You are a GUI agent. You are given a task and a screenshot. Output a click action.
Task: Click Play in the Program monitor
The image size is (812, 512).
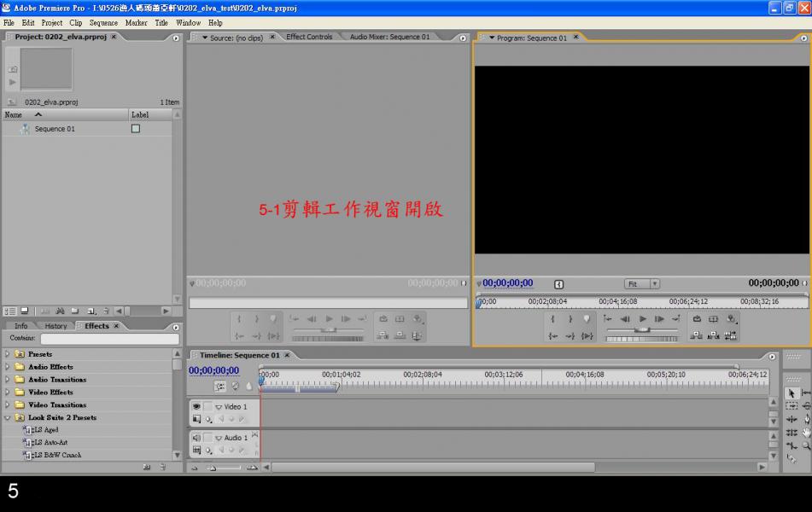[643, 319]
